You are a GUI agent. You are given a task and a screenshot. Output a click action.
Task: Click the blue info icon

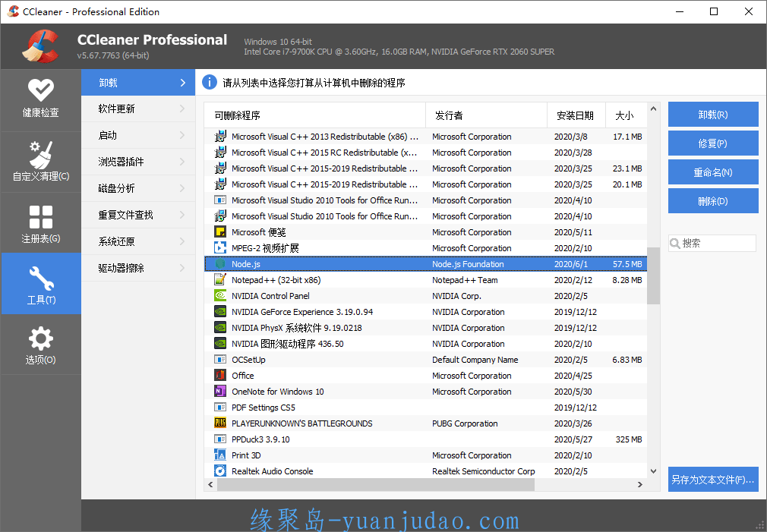[x=210, y=82]
